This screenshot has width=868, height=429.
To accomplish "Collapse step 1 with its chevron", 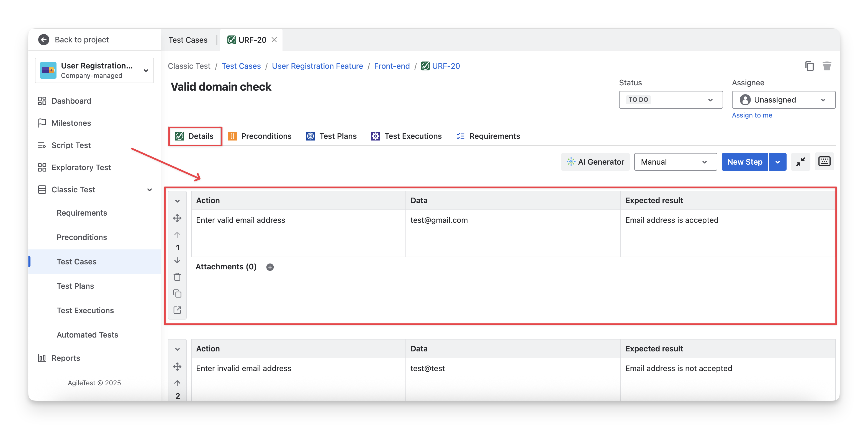I will point(177,201).
